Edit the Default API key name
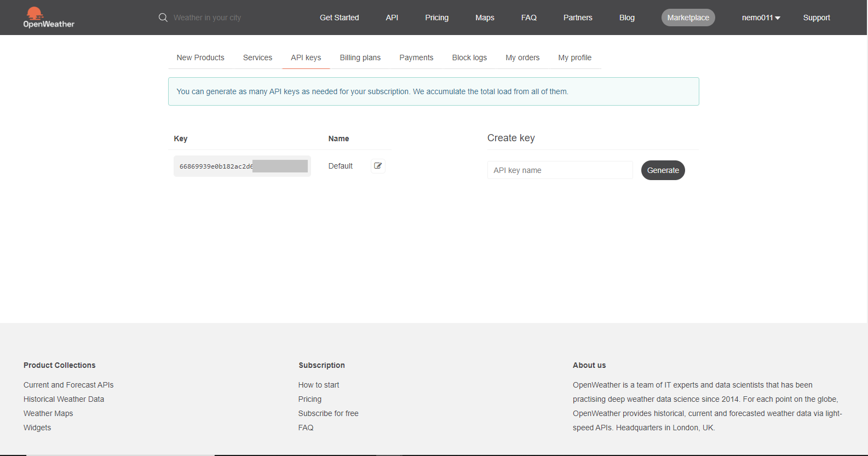 pos(378,166)
